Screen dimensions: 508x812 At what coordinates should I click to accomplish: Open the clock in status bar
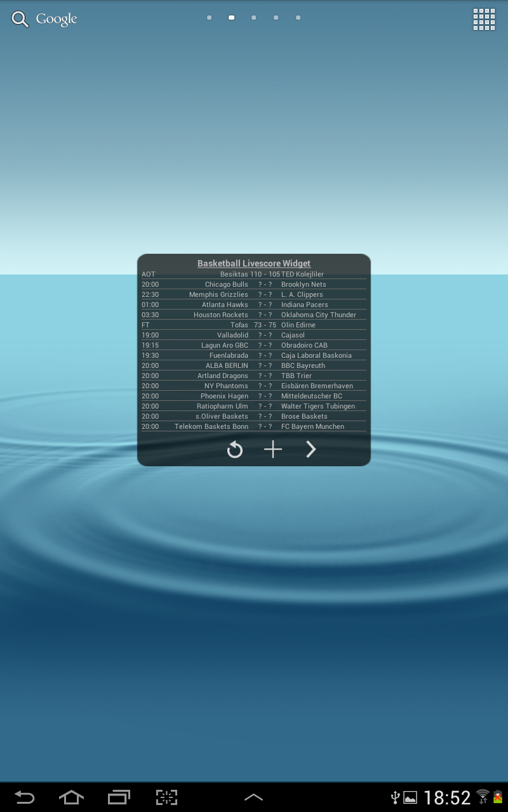pyautogui.click(x=447, y=797)
